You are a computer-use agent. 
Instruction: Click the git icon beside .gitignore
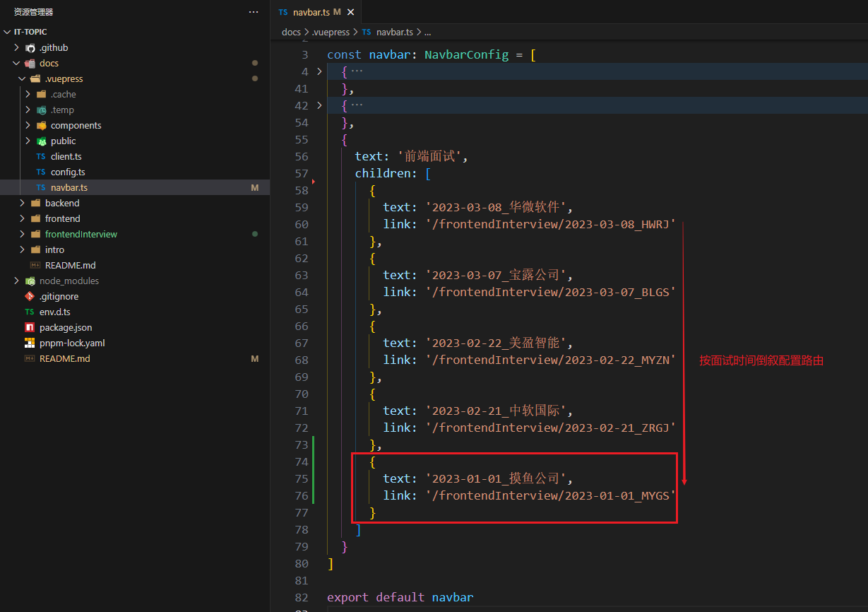pyautogui.click(x=30, y=297)
